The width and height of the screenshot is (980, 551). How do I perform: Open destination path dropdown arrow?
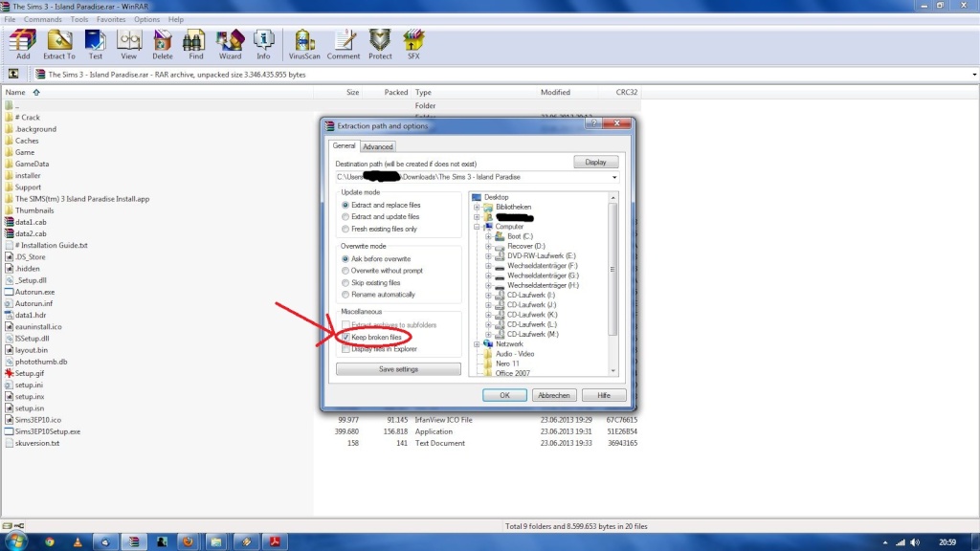614,177
